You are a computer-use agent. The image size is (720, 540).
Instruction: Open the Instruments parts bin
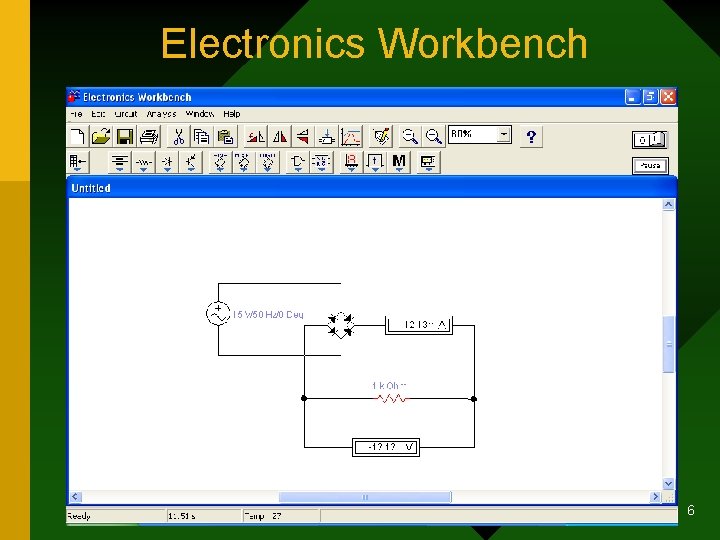pyautogui.click(x=428, y=162)
